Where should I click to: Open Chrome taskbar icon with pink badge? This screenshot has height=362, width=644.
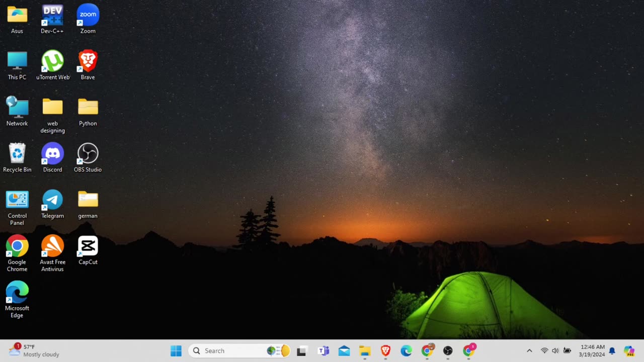[x=469, y=351]
